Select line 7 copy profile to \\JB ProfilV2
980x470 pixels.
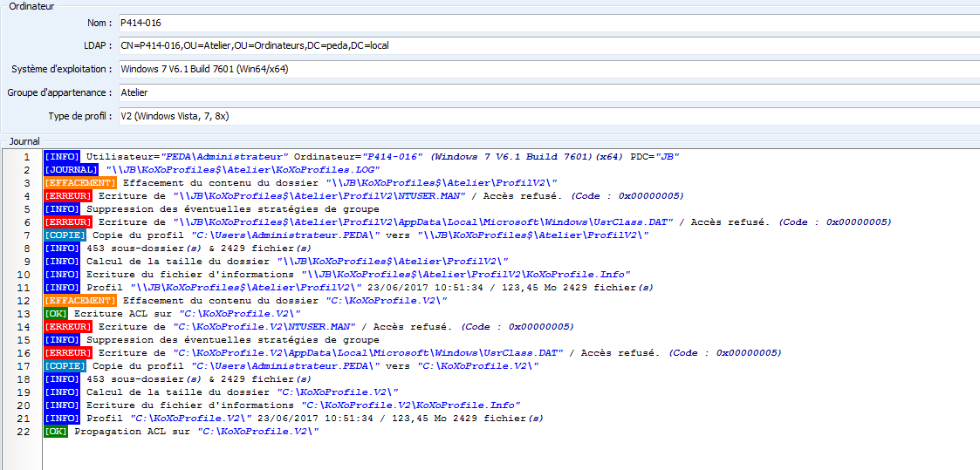click(346, 235)
